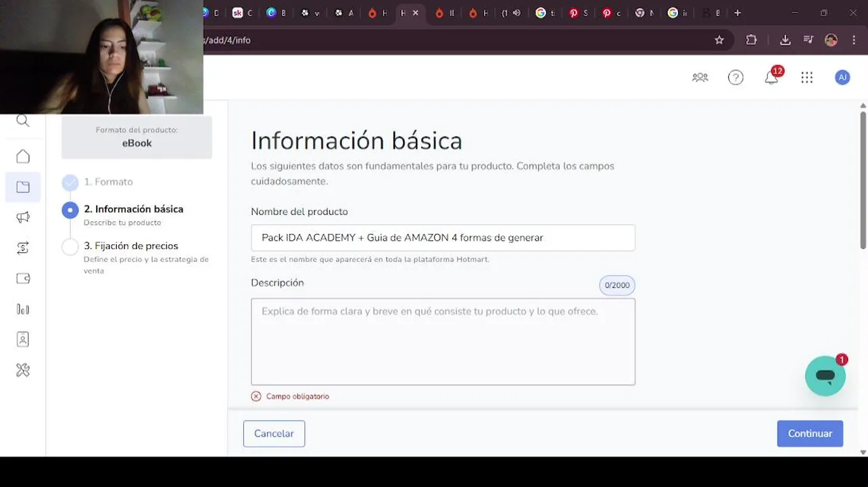868x487 pixels.
Task: Open a new browser tab
Action: (738, 13)
